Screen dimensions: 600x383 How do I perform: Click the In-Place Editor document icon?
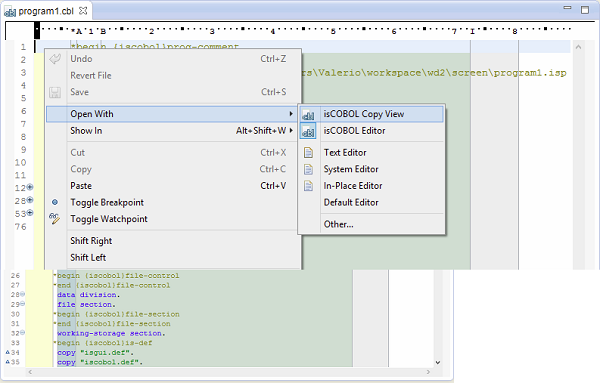tap(308, 186)
